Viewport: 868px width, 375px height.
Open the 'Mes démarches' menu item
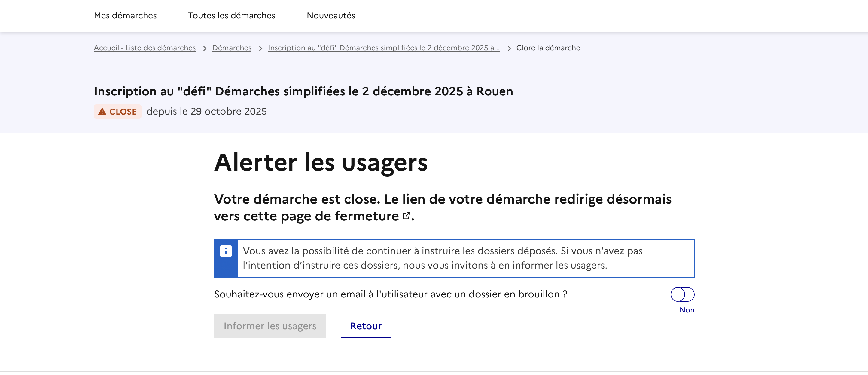(125, 16)
